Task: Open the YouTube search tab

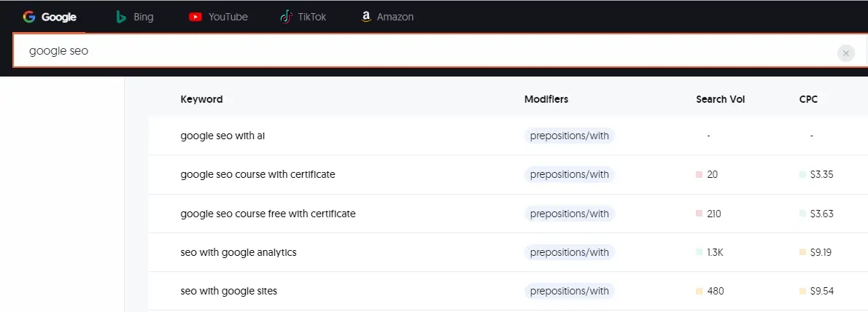Action: click(218, 17)
